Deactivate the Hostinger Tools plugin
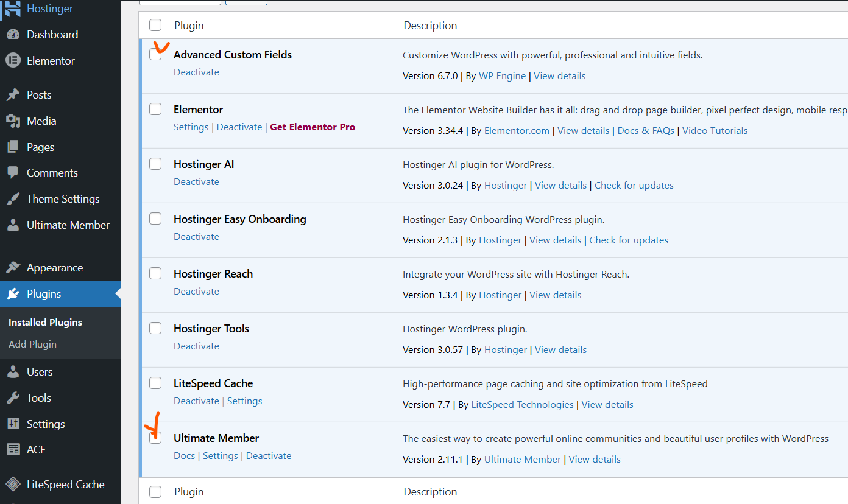The image size is (848, 504). (196, 346)
